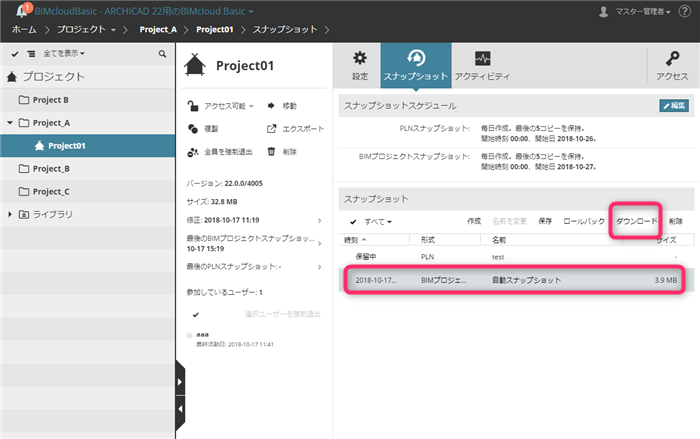
Task: Click the 削除 button in snapshot toolbar
Action: (676, 221)
